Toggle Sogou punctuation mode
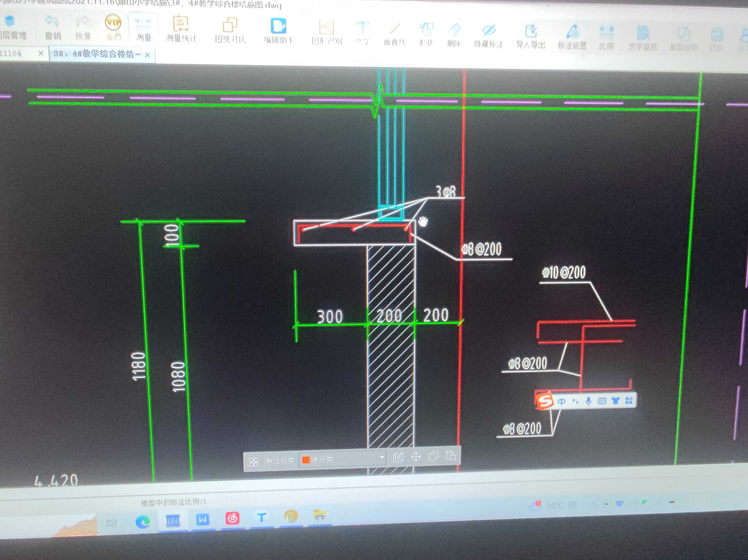The width and height of the screenshot is (748, 560). (x=575, y=401)
